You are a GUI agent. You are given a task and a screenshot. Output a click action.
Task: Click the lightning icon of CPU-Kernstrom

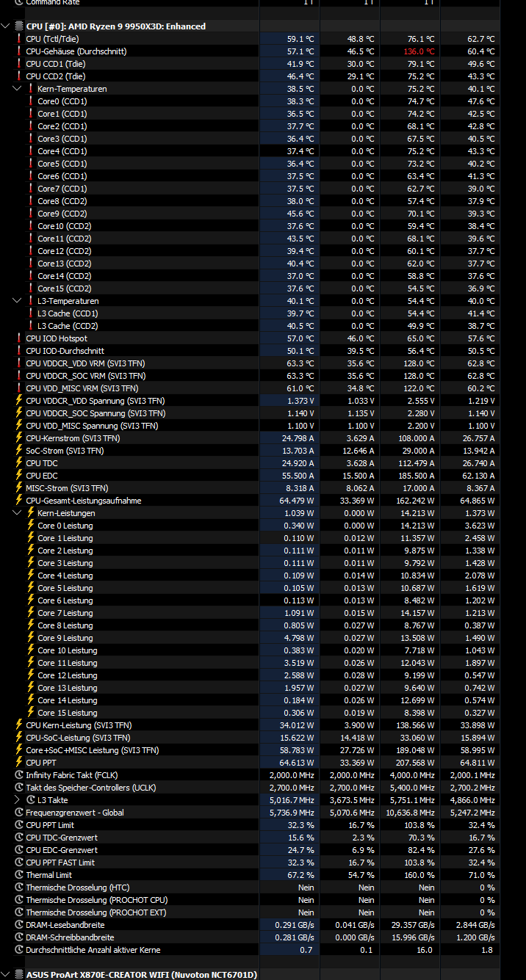tap(18, 438)
